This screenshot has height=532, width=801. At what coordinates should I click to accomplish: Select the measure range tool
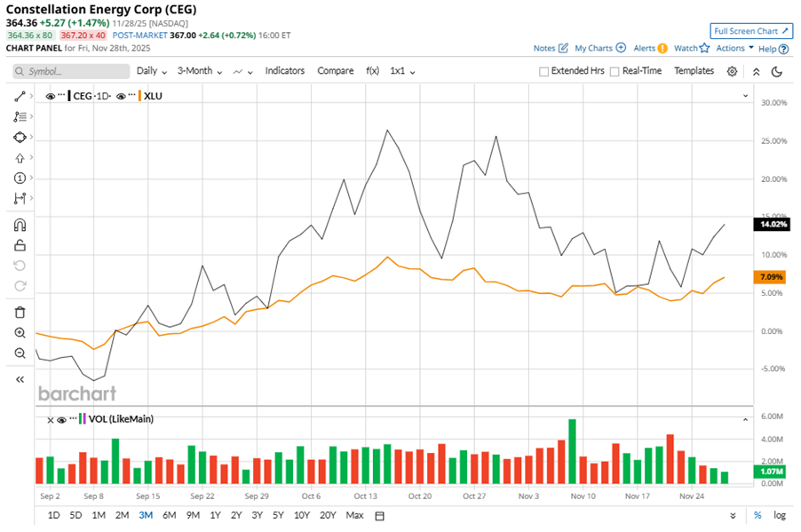(20, 198)
